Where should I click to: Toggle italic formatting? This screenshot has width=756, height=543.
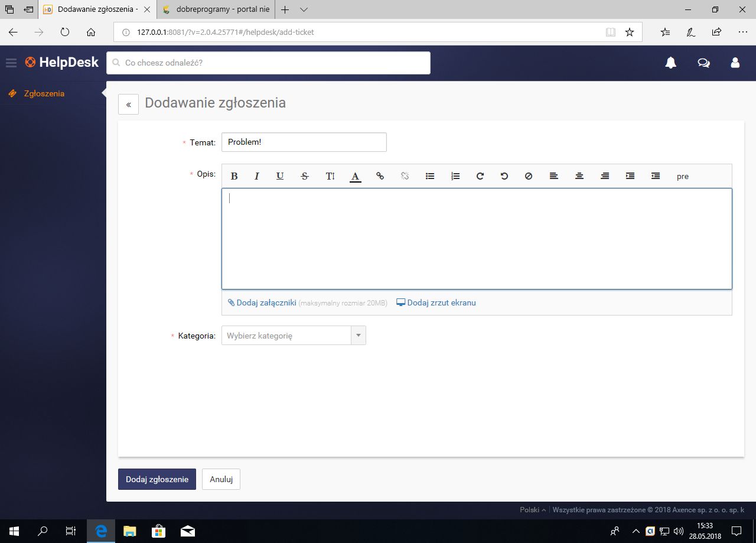[x=256, y=175]
